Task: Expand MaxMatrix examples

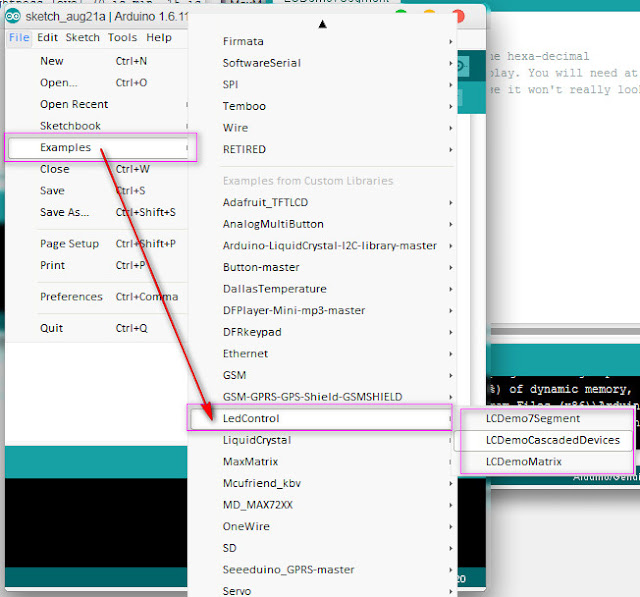Action: (x=322, y=462)
